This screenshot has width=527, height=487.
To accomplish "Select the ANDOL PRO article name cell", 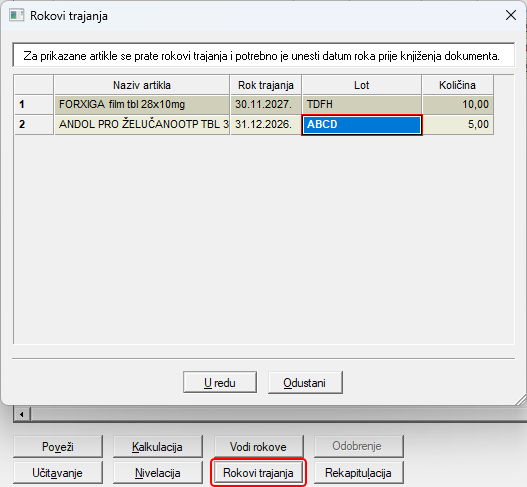I will [x=141, y=125].
